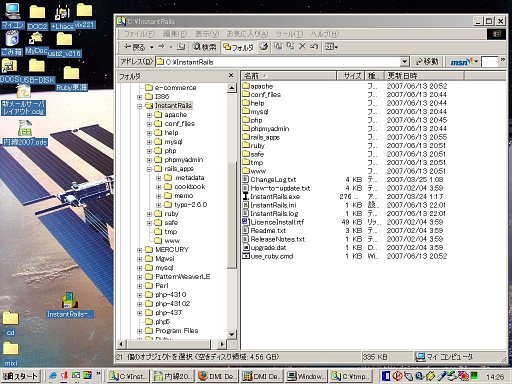Screen dimensions: 512x384
Task: Collapse the InstantRails tree node
Action: [140, 106]
